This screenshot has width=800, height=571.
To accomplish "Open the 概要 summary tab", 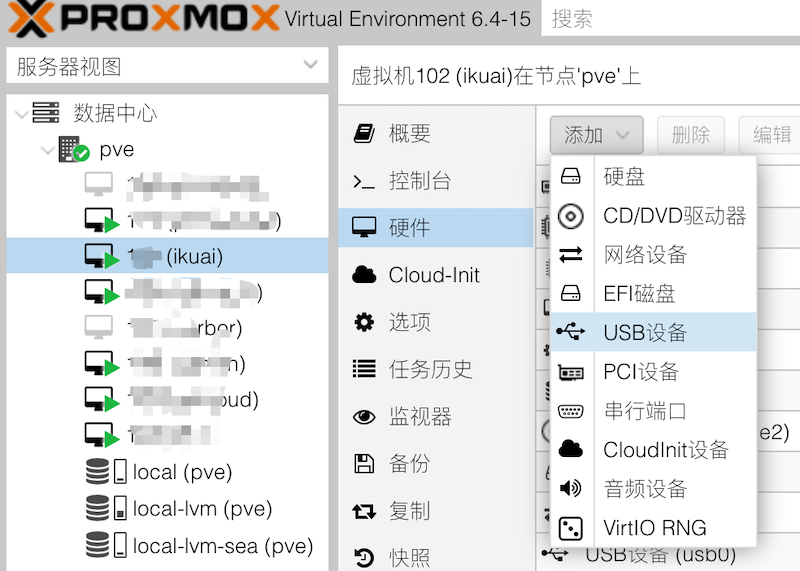I will [436, 133].
